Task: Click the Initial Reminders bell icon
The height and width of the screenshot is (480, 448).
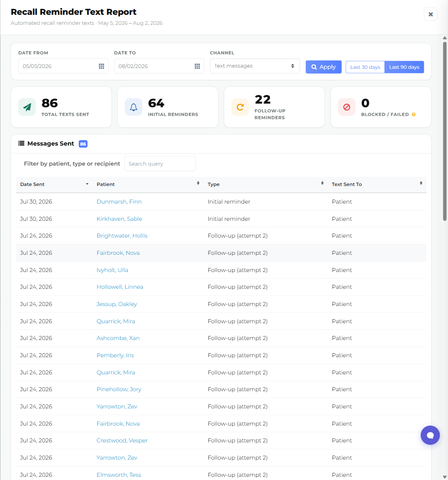Action: click(133, 107)
